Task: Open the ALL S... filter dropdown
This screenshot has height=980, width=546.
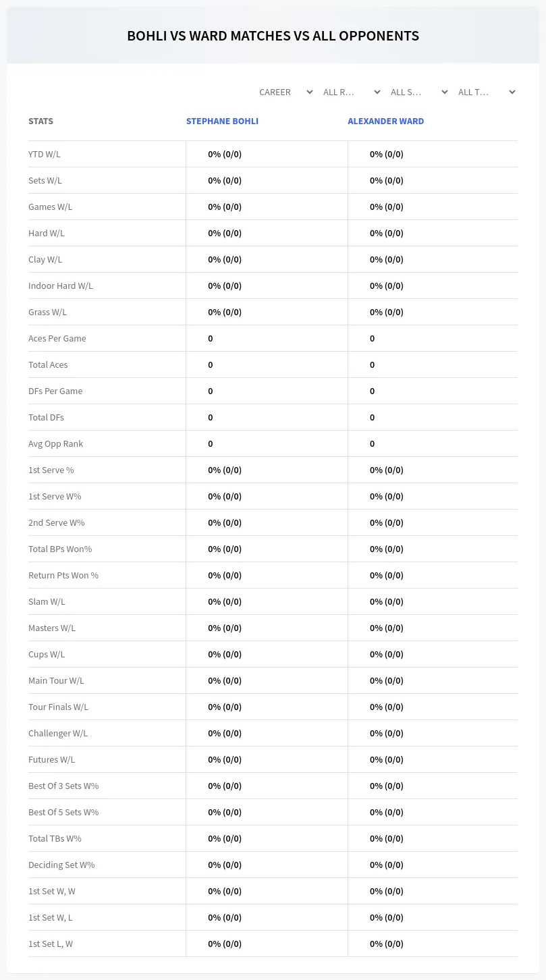Action: pos(418,92)
